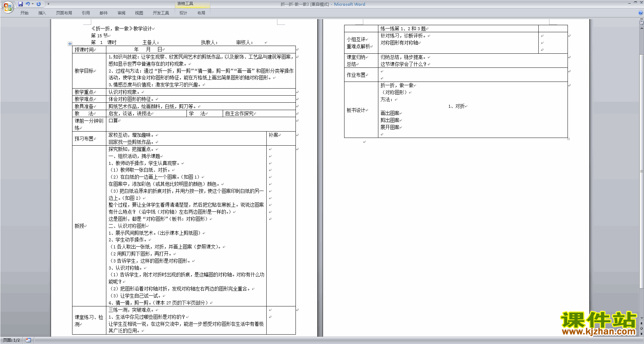
Task: Click the previous page double-arrow button
Action: (641, 324)
